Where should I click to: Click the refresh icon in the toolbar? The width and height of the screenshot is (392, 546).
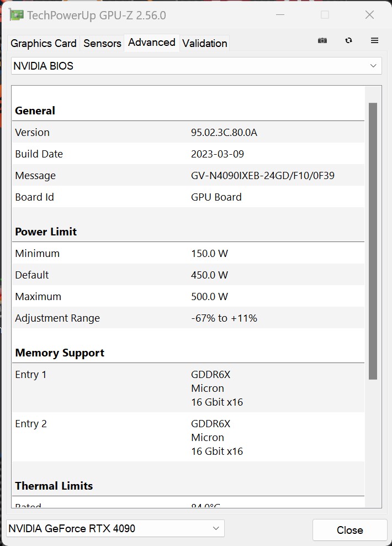pos(348,40)
